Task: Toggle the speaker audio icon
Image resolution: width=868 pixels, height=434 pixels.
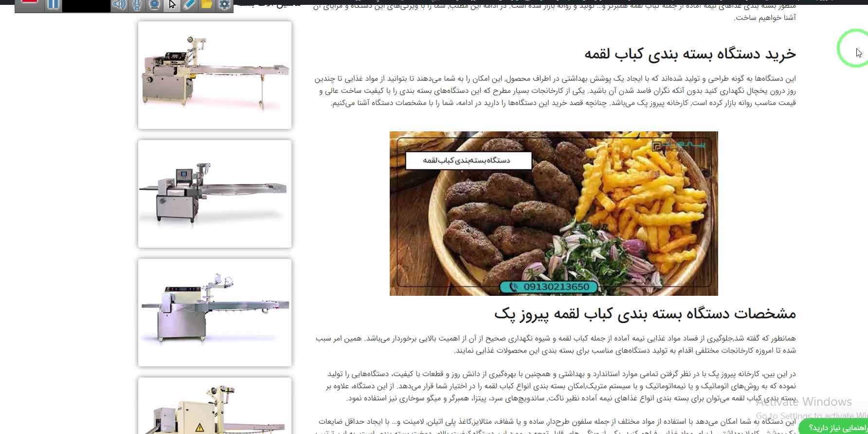Action: click(119, 5)
